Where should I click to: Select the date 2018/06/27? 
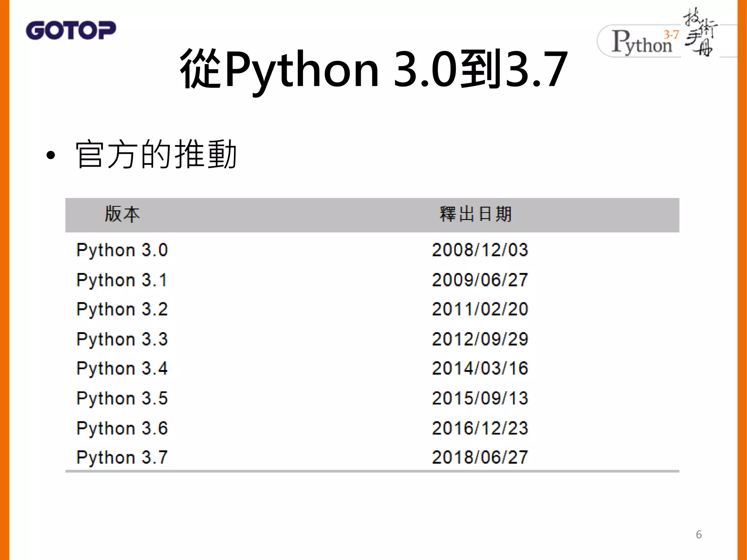coord(480,457)
